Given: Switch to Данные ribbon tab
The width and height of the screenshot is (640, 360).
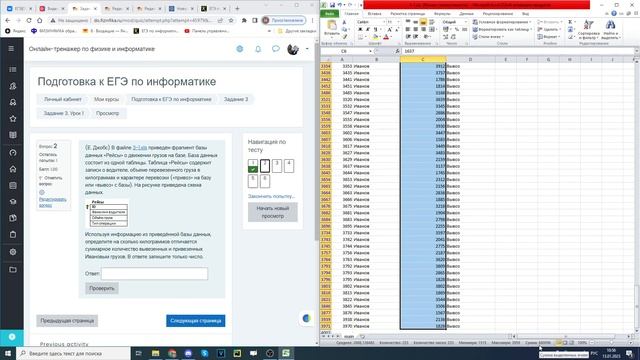Looking at the screenshot, I should [x=466, y=13].
